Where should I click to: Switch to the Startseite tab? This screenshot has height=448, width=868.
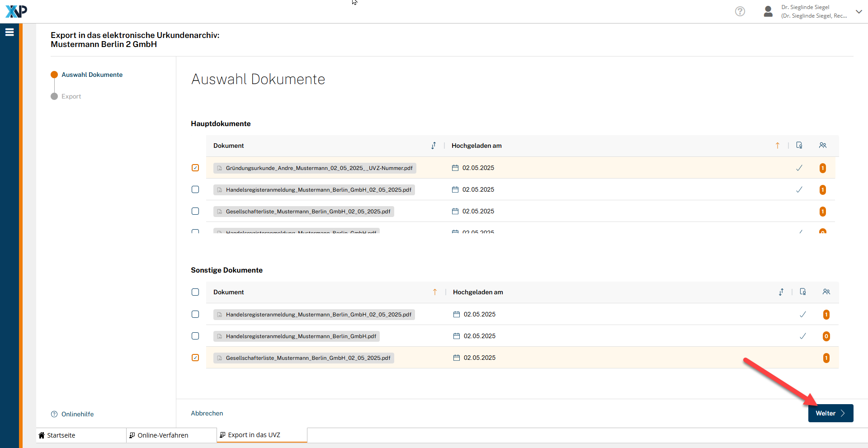(61, 435)
